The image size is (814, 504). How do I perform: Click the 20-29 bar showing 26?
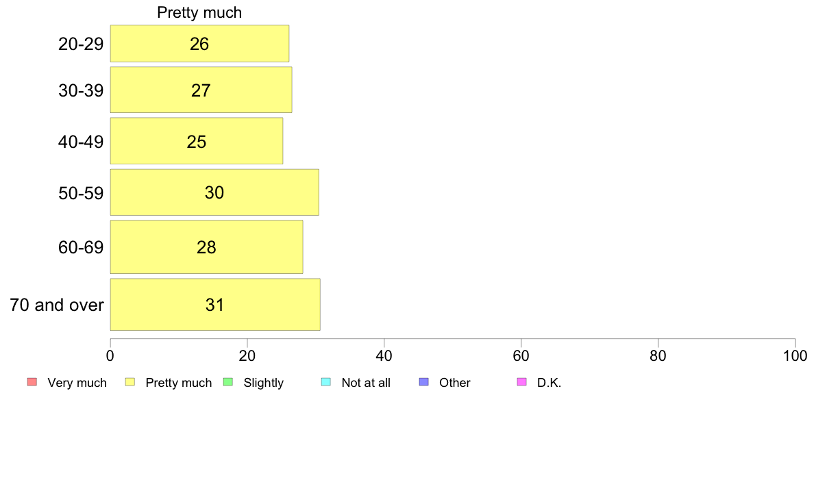click(199, 44)
